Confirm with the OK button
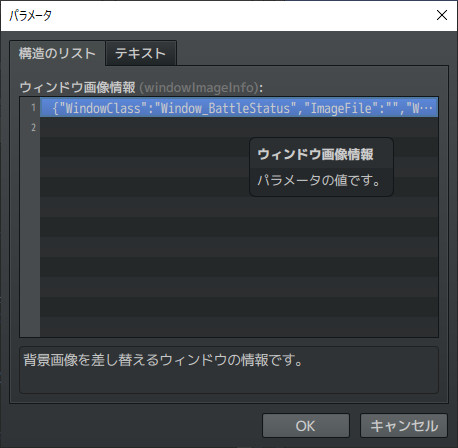The width and height of the screenshot is (458, 448). pyautogui.click(x=306, y=426)
